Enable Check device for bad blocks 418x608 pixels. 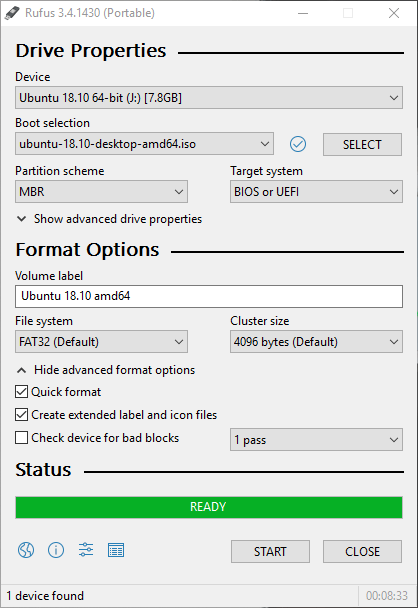point(21,437)
